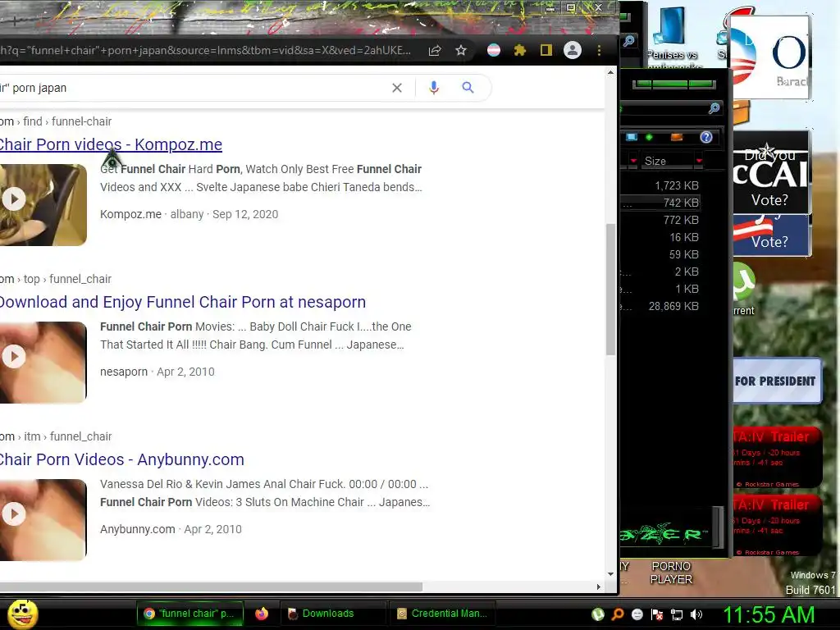Image resolution: width=840 pixels, height=630 pixels.
Task: Click the upper GTA:IV Trailer countdown gadget
Action: (x=777, y=458)
